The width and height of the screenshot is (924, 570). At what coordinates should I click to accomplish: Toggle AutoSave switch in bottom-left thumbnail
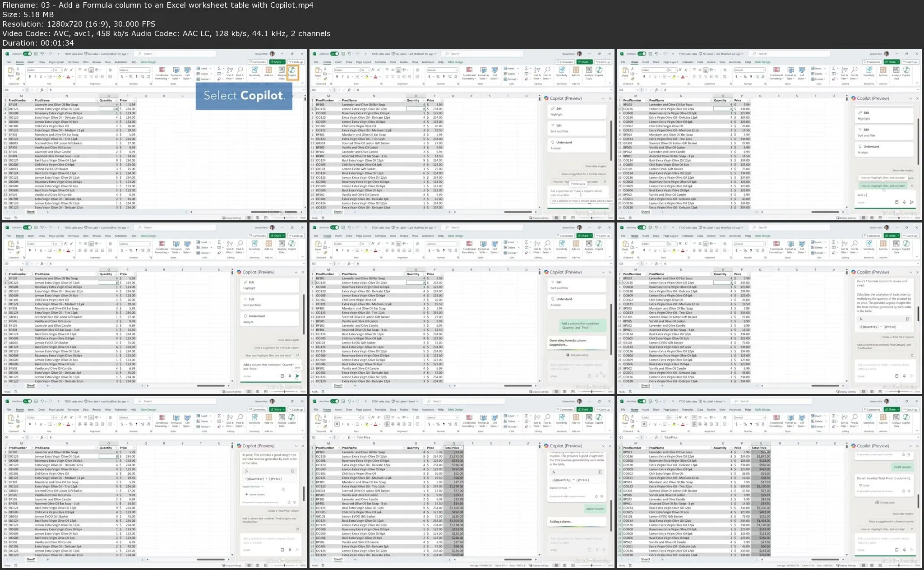[28, 401]
